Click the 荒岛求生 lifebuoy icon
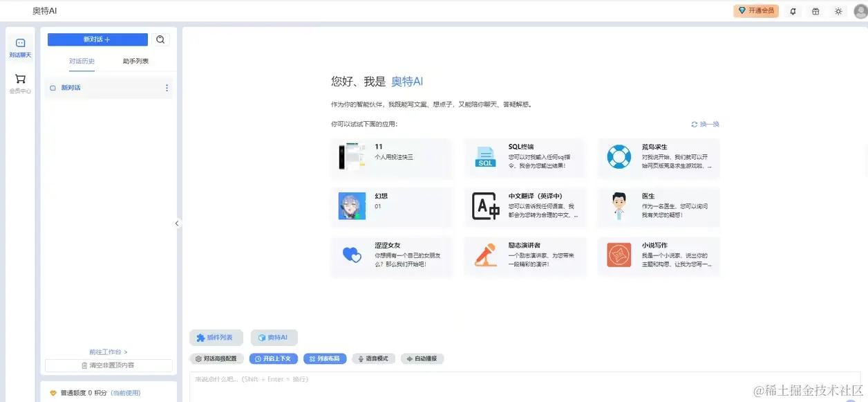 point(619,156)
